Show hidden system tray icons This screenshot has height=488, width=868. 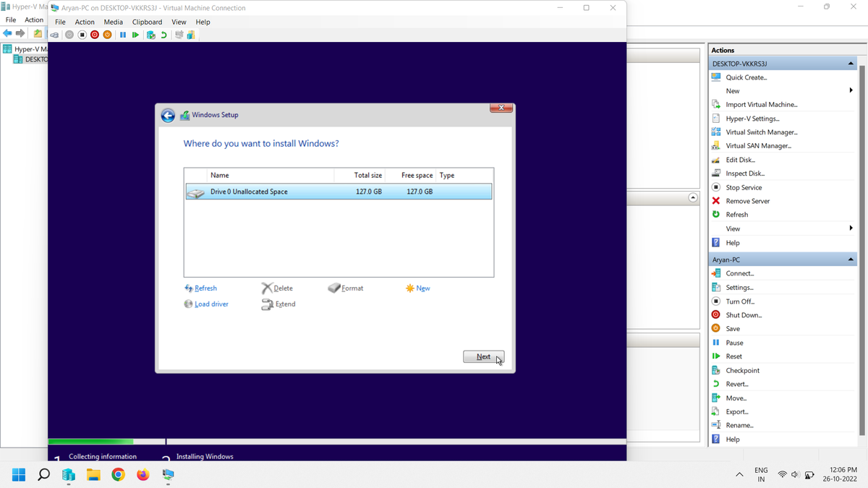coord(739,475)
